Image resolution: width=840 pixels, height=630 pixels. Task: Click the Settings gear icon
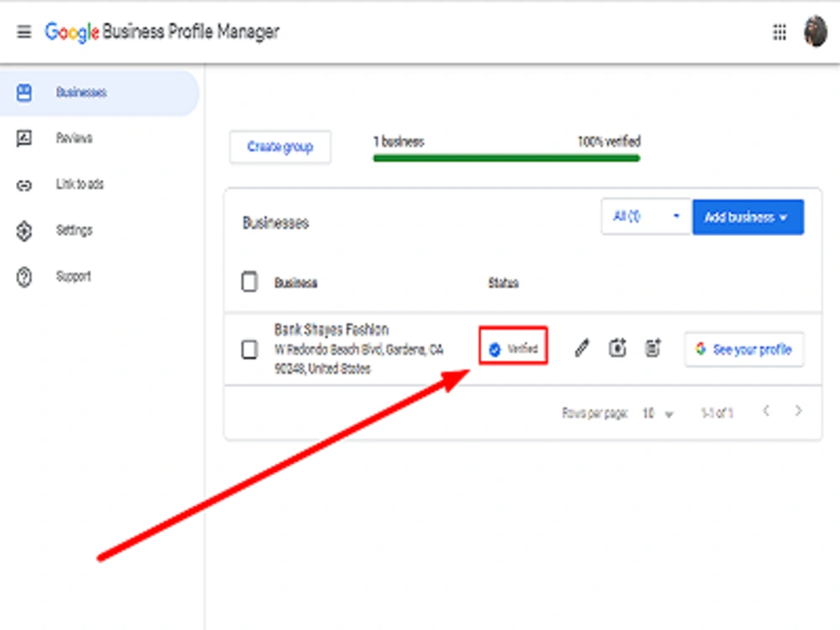[24, 231]
